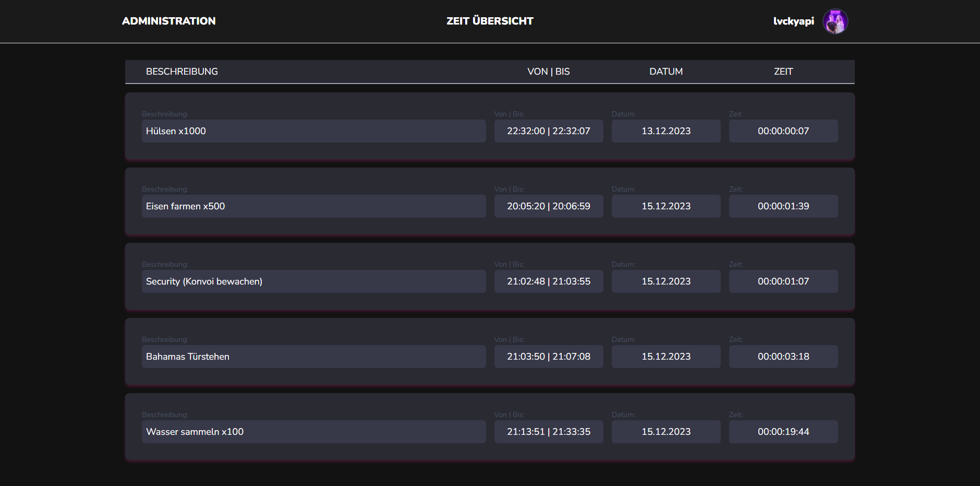Click the ZEIT column header

(x=783, y=72)
